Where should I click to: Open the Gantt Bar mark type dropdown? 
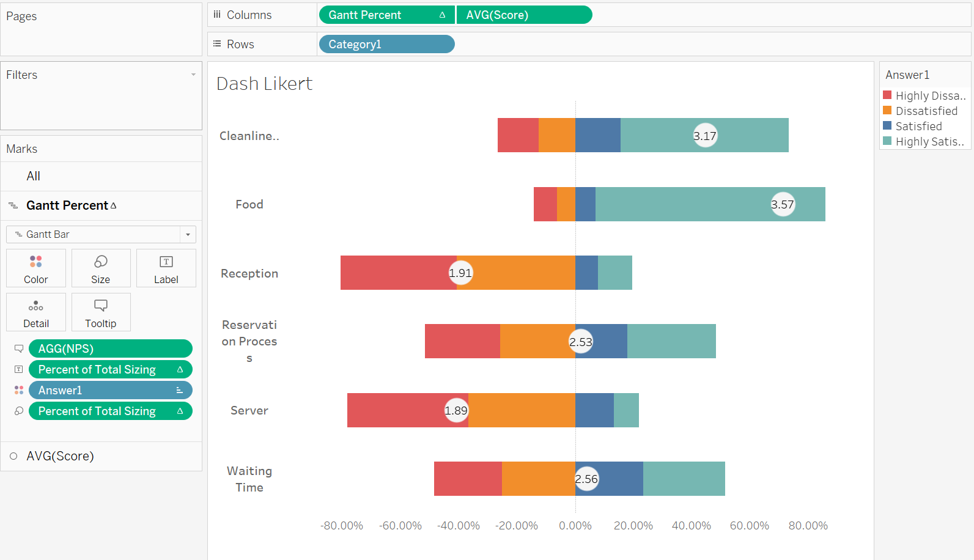[x=187, y=234]
